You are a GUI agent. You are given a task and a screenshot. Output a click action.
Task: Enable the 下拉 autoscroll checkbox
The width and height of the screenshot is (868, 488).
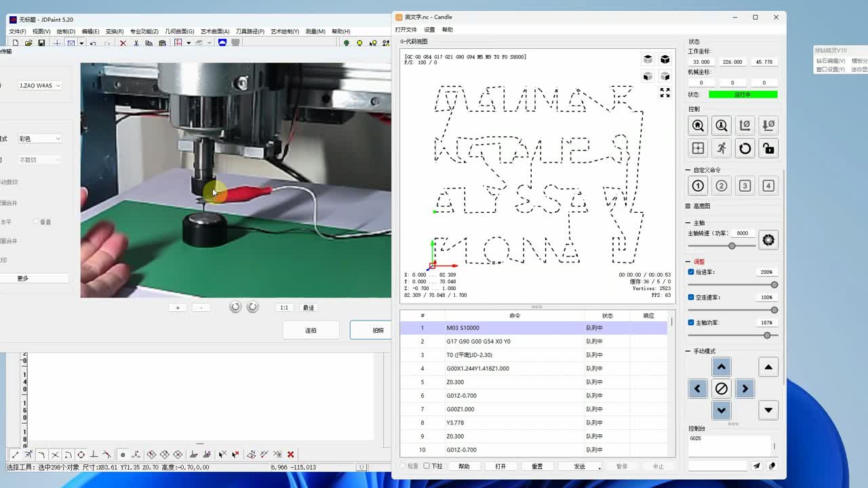tap(427, 466)
